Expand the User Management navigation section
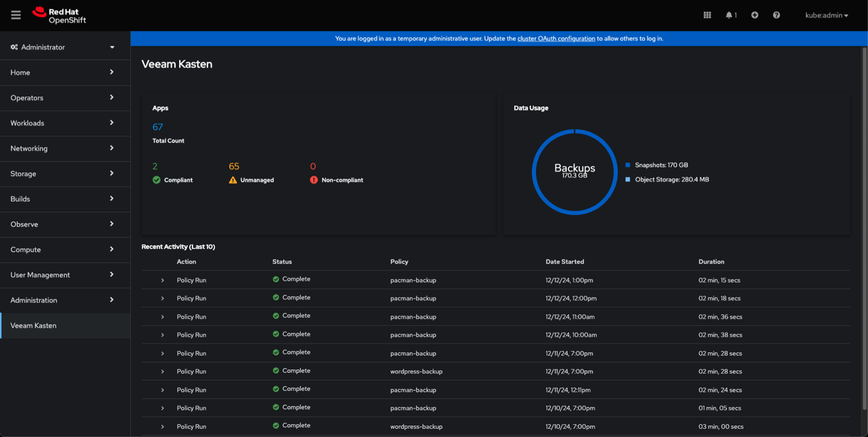Screen dimensions: 868x437 coord(65,275)
